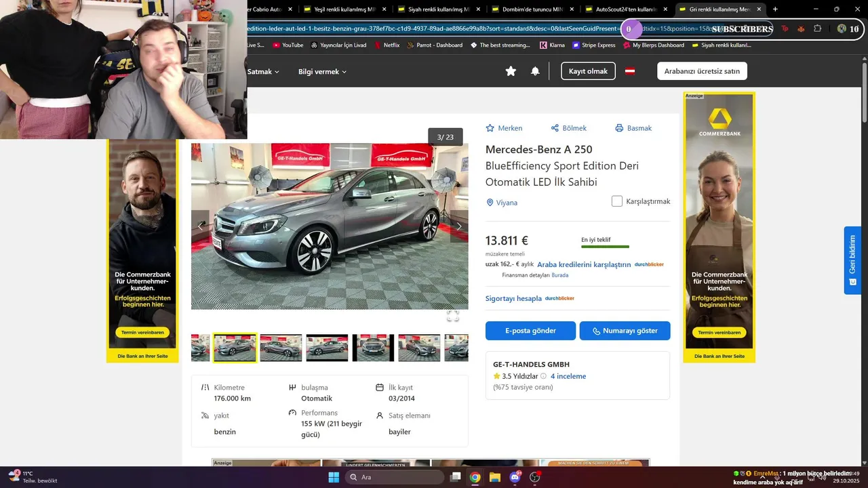
Task: Click Termin vereinbaren on the left Commerzbank ad
Action: [x=141, y=333]
